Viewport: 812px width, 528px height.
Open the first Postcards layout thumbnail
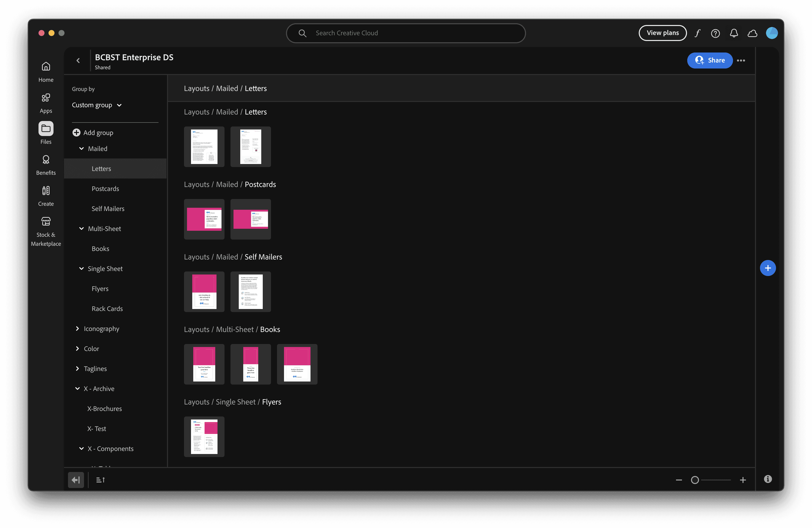coord(204,219)
